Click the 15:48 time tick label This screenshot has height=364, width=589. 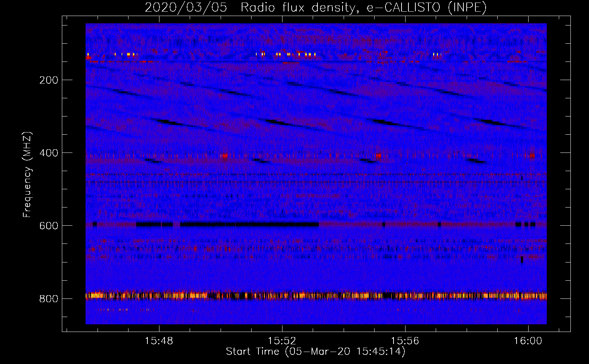[x=159, y=341]
